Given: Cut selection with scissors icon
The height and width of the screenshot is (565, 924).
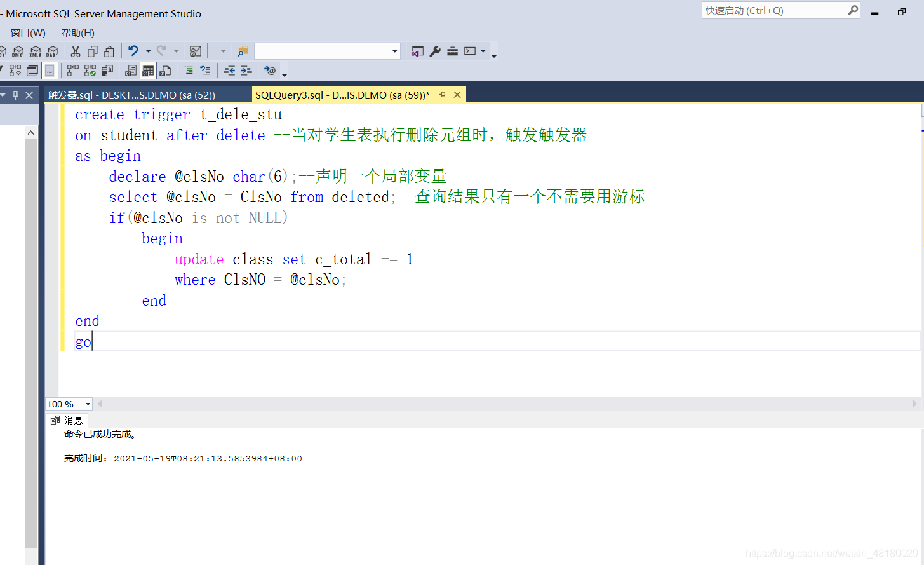Looking at the screenshot, I should pyautogui.click(x=76, y=51).
